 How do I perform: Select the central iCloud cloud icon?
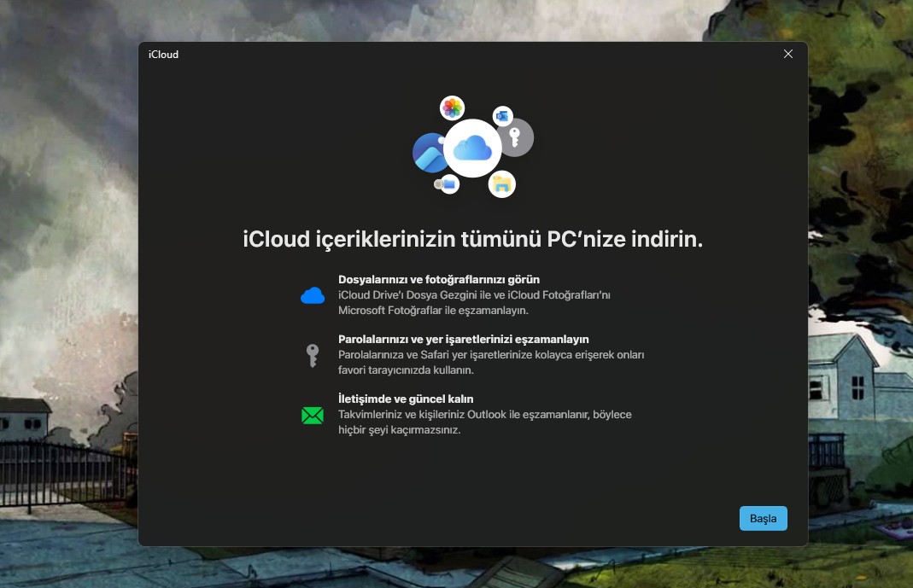472,149
